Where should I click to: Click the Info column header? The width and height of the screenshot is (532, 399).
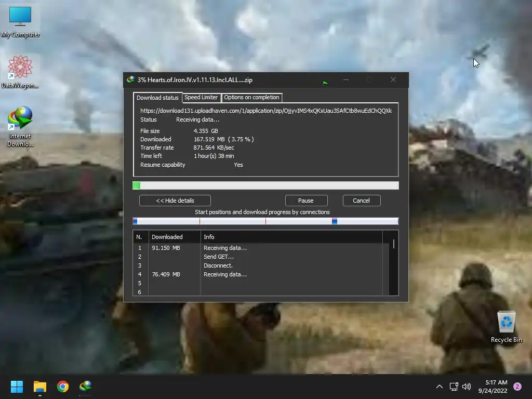[x=291, y=237]
